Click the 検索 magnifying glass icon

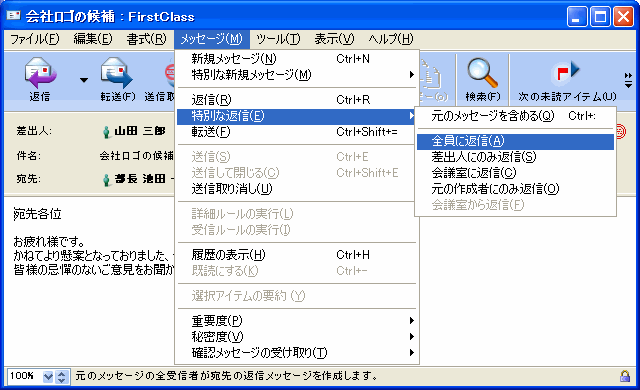coord(482,73)
